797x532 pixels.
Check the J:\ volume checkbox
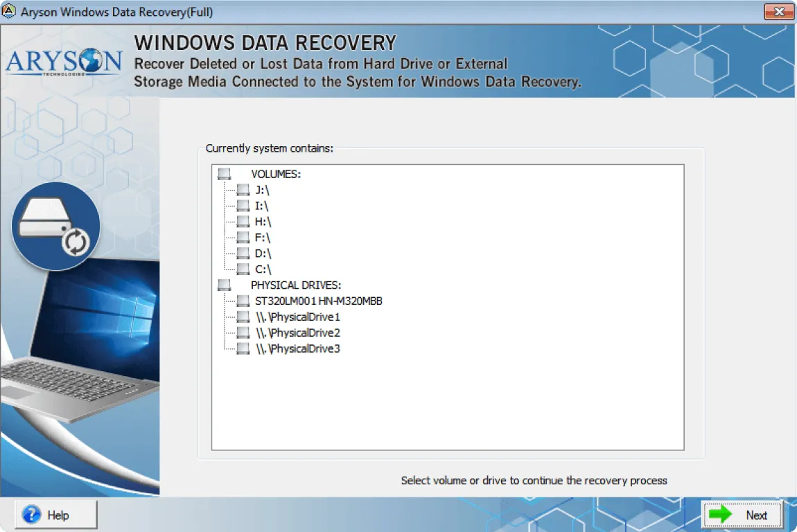[243, 189]
